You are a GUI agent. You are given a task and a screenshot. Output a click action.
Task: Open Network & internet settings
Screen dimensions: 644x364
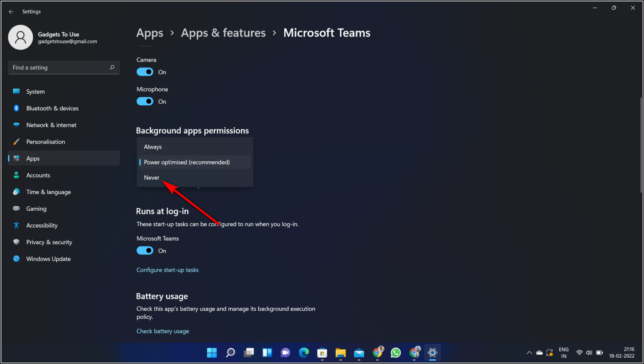51,125
